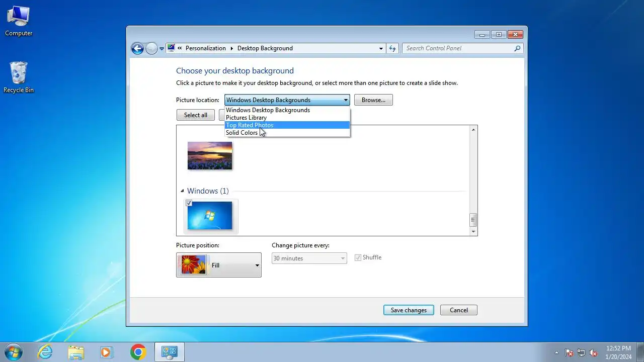Collapse the Windows (1) group
Image resolution: width=644 pixels, height=362 pixels.
click(x=182, y=191)
